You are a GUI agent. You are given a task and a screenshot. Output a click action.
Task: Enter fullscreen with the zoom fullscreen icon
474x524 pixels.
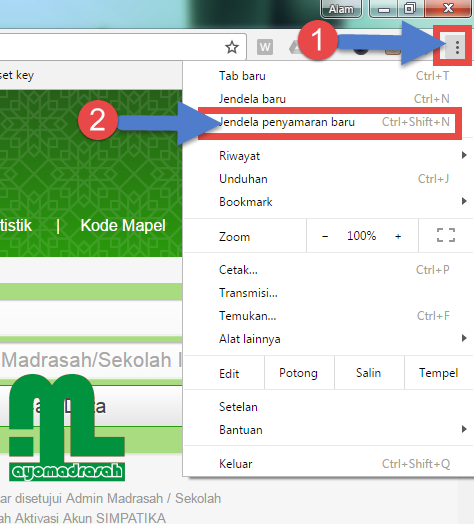point(446,235)
